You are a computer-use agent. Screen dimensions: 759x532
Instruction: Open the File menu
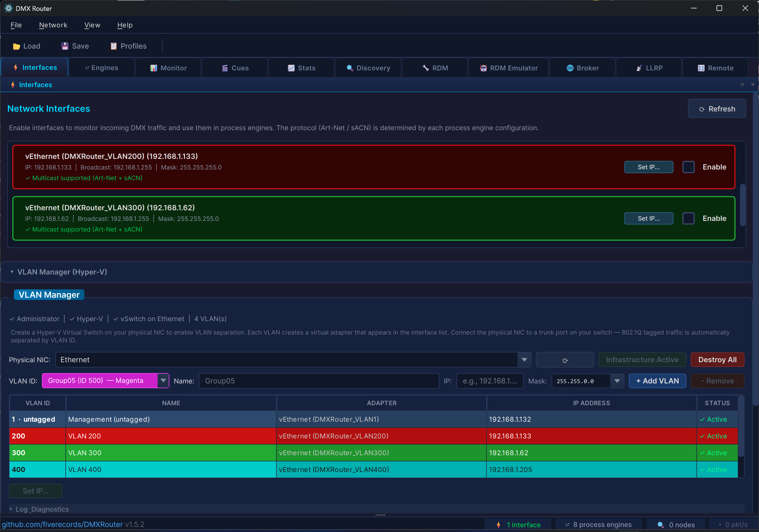(16, 25)
